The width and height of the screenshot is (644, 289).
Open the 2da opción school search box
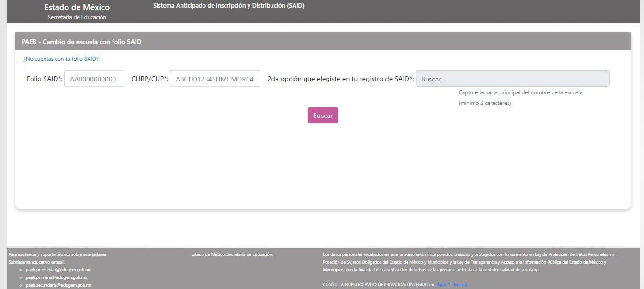tap(512, 79)
